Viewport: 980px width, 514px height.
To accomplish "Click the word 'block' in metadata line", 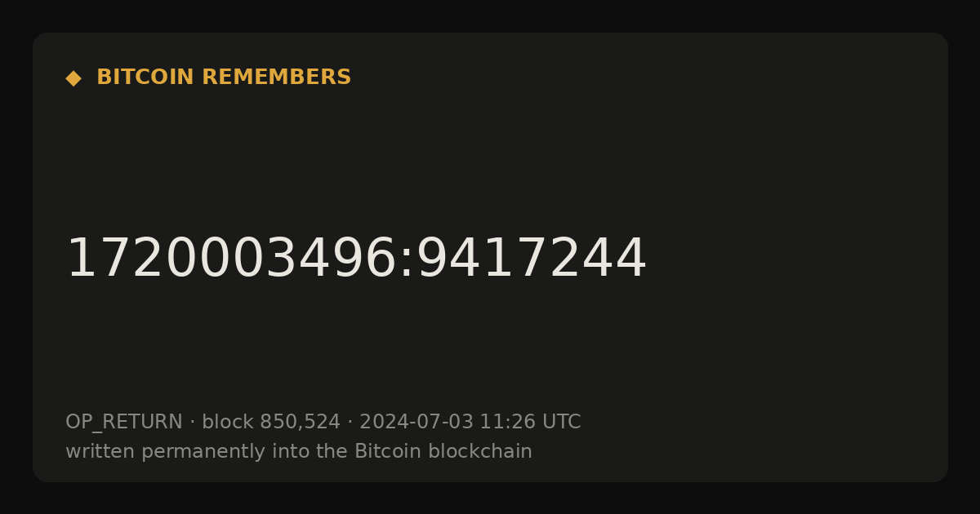I will (x=228, y=423).
